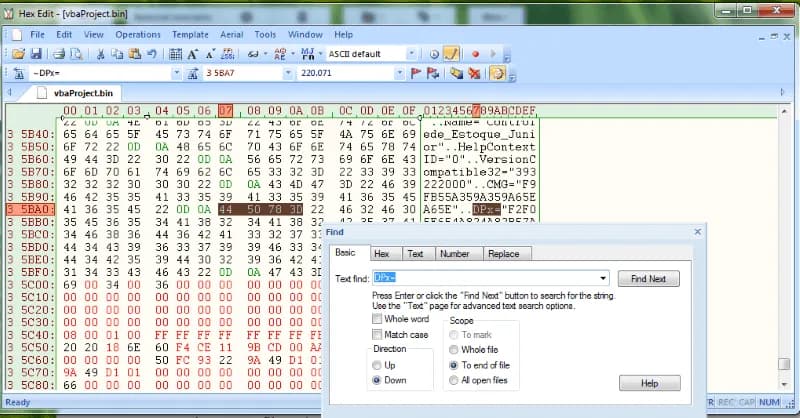Click the Copy icon
This screenshot has height=418, width=800.
[117, 54]
